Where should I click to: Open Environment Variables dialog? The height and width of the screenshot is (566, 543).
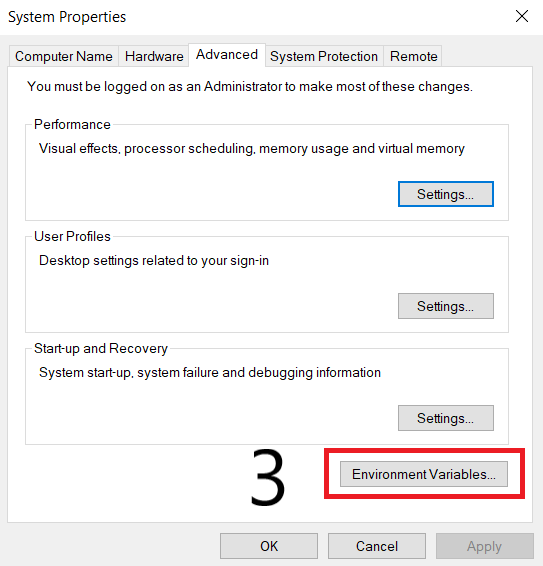point(423,474)
